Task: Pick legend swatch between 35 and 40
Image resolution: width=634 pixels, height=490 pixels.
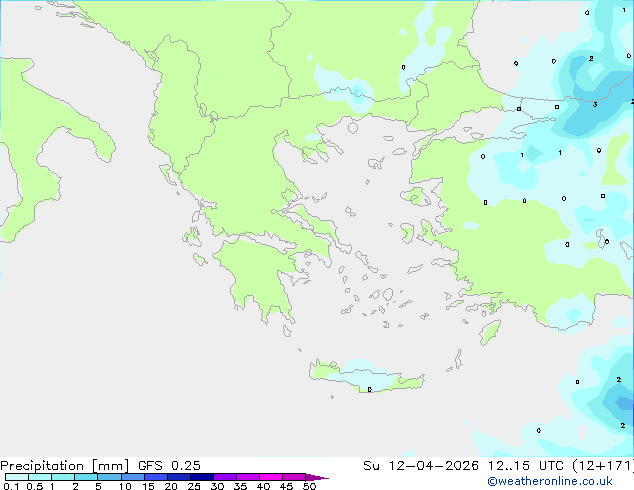Action: (x=247, y=477)
